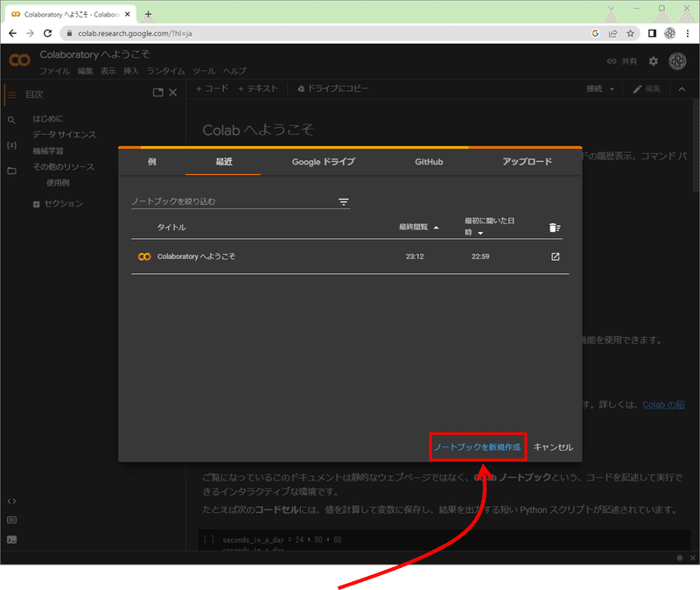Open a new browser tab
Image resolution: width=700 pixels, height=590 pixels.
[148, 14]
